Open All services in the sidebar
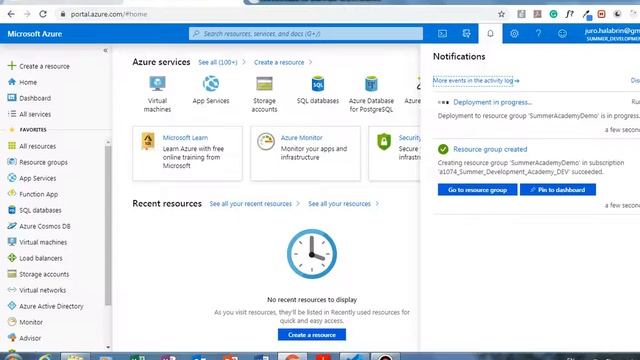Viewport: 640px width, 360px height. 35,114
